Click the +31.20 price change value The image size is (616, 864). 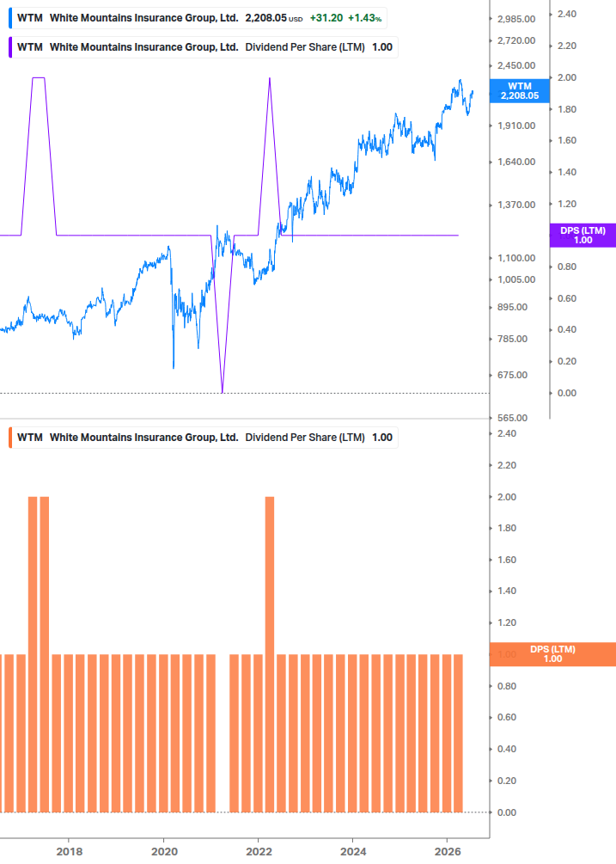point(326,18)
